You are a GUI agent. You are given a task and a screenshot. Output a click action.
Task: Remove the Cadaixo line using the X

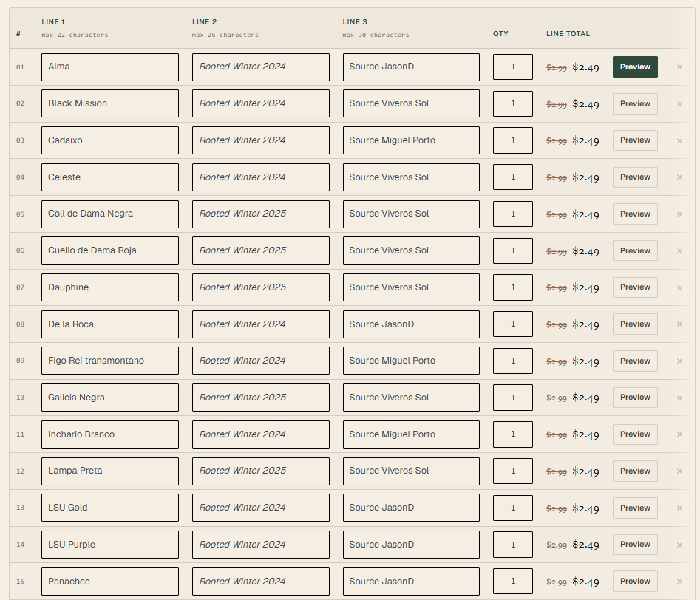(679, 140)
